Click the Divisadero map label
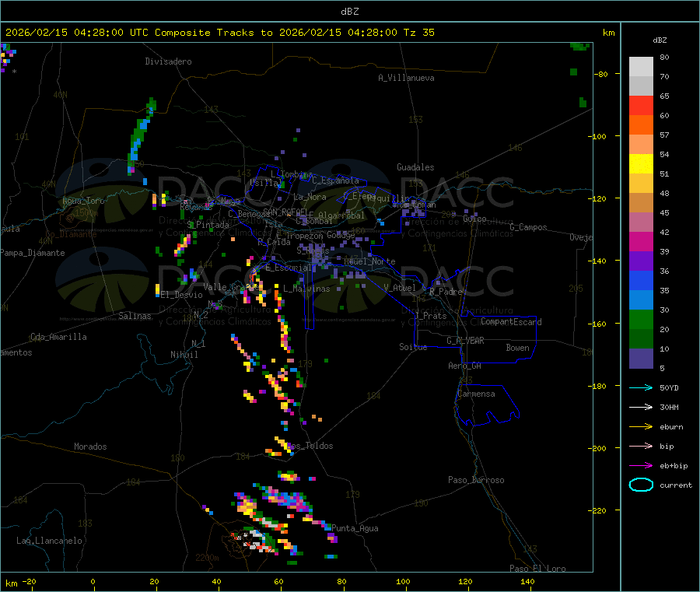The image size is (700, 592). (x=168, y=61)
